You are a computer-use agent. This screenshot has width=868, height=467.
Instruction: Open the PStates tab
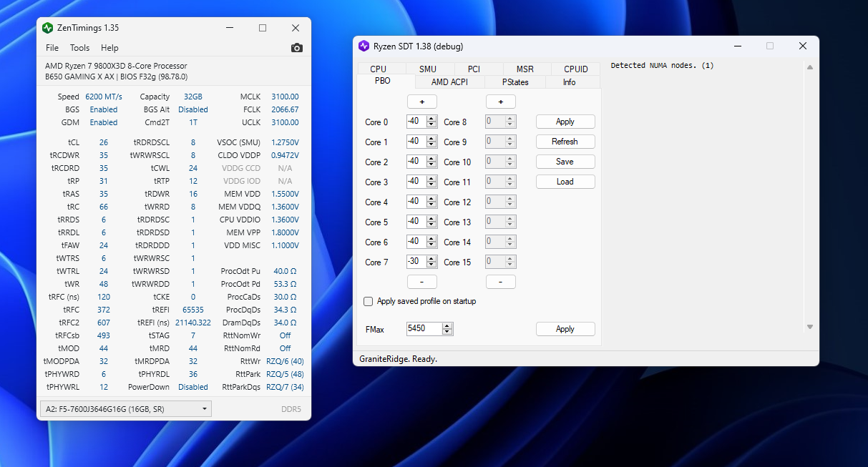coord(515,82)
